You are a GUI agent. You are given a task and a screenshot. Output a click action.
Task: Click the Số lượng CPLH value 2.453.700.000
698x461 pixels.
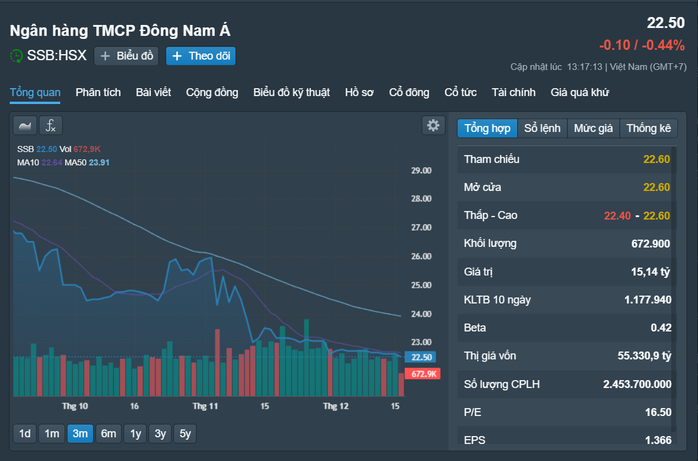pos(637,384)
